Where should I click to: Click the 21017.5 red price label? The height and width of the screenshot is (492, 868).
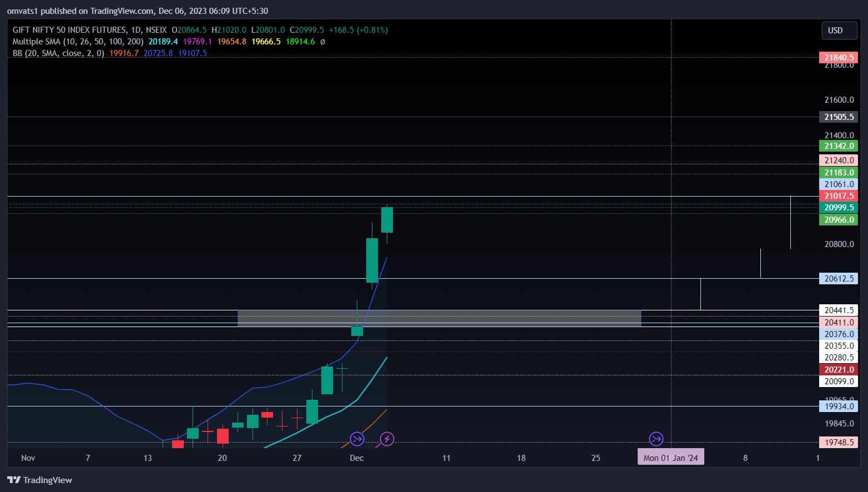pyautogui.click(x=839, y=196)
